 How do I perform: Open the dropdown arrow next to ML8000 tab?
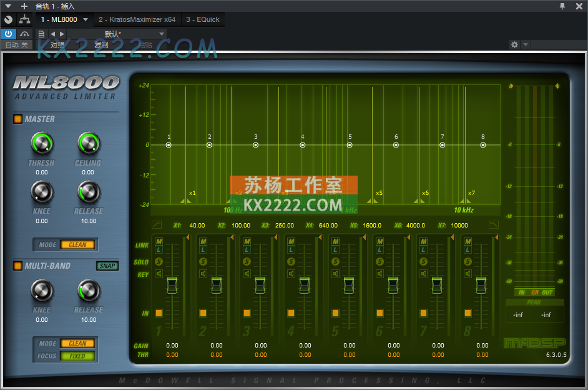86,19
